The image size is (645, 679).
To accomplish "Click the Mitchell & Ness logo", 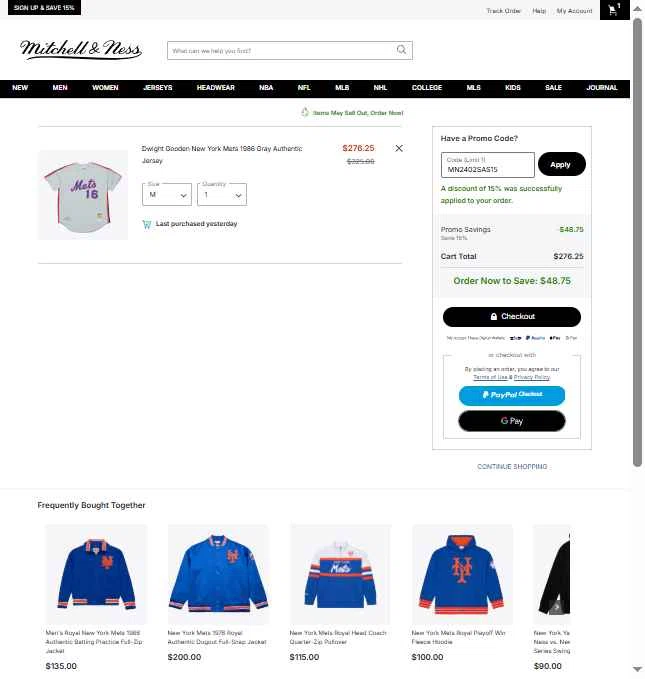I will click(81, 49).
